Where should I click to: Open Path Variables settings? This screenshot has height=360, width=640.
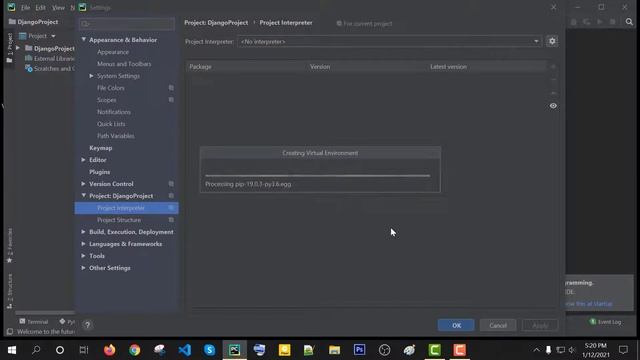coord(116,136)
